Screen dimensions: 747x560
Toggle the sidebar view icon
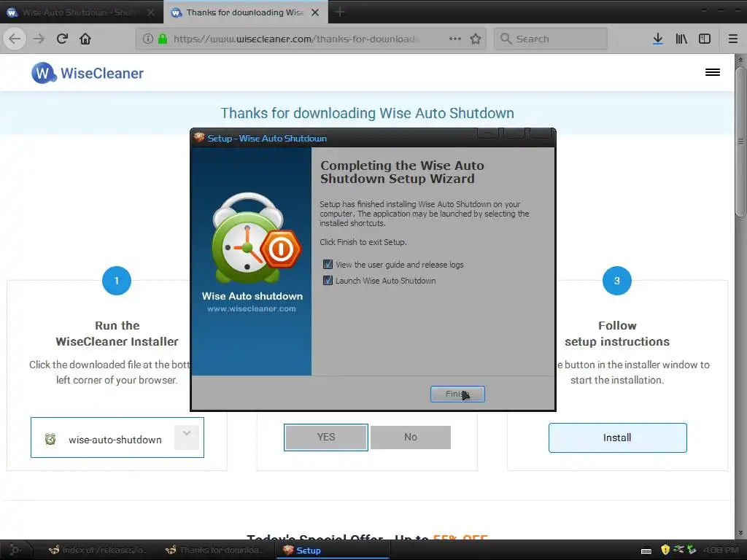coord(705,39)
